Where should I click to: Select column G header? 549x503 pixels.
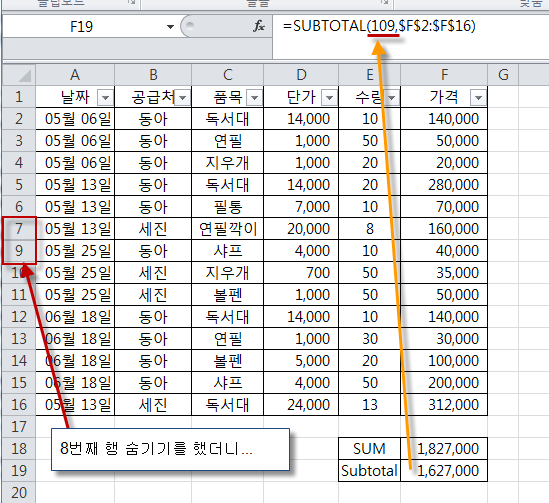point(503,75)
